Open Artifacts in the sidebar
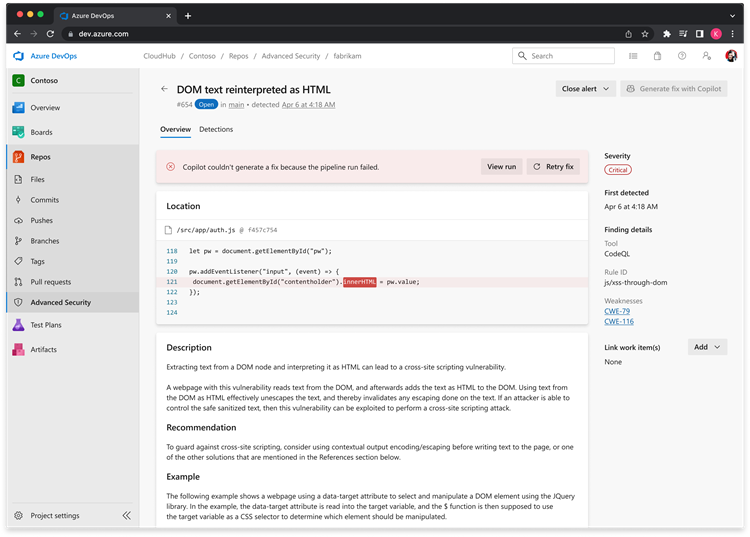 click(x=44, y=350)
